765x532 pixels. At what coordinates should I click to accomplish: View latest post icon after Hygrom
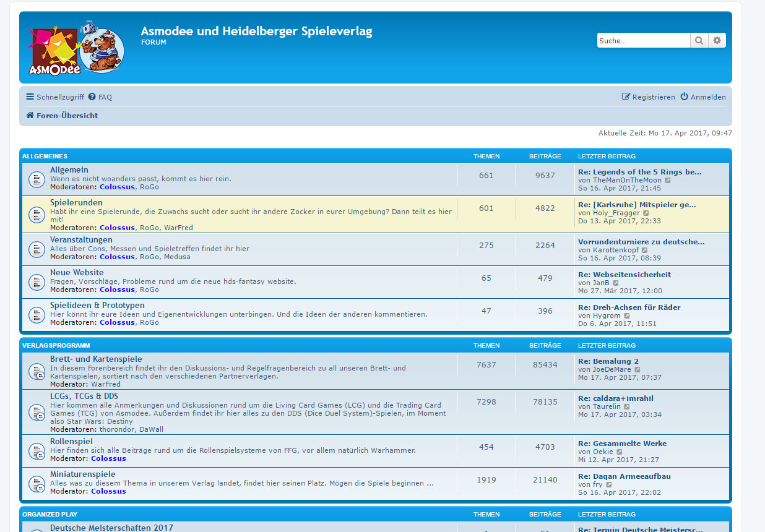pyautogui.click(x=627, y=316)
